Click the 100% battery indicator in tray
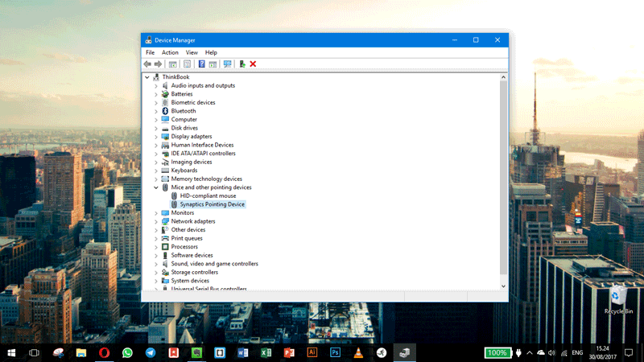This screenshot has height=362, width=644. 497,352
